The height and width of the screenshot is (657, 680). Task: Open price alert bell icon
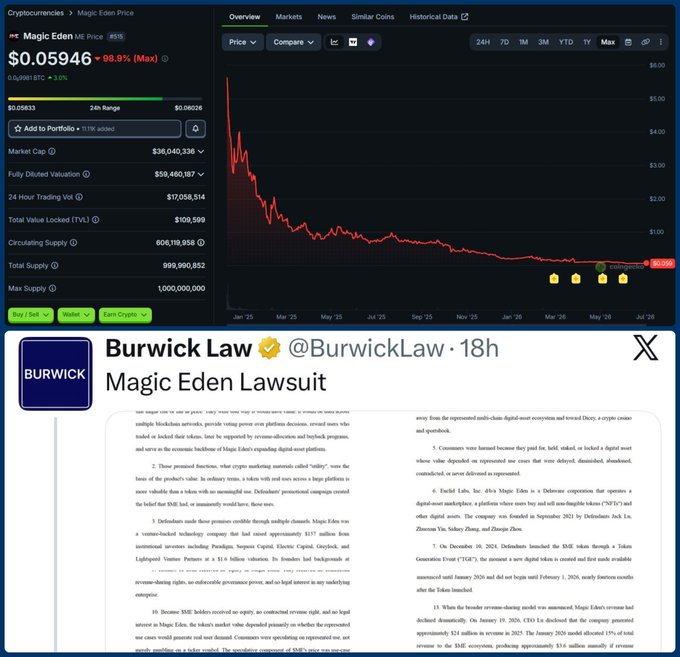coord(196,129)
